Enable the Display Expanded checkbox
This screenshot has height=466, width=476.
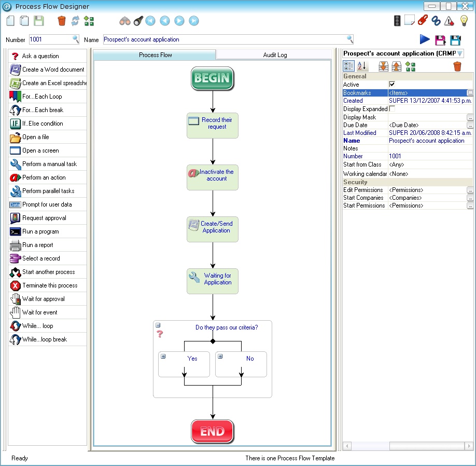pyautogui.click(x=392, y=109)
